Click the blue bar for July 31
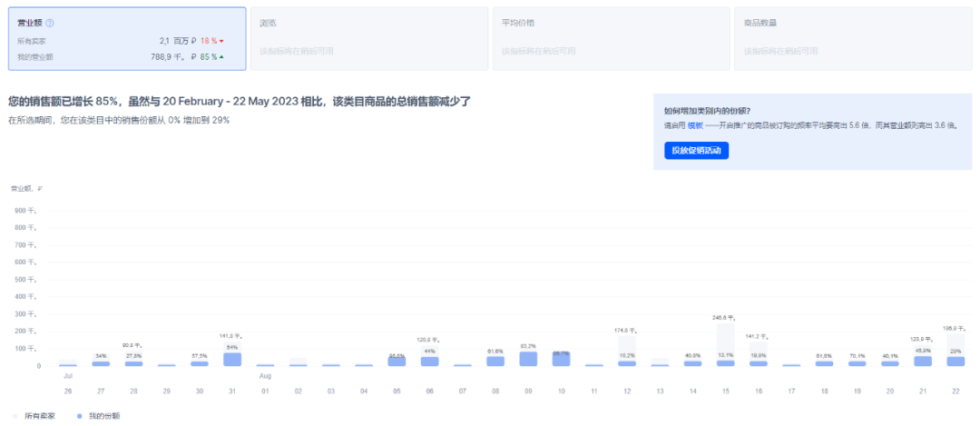The image size is (980, 426). (232, 359)
